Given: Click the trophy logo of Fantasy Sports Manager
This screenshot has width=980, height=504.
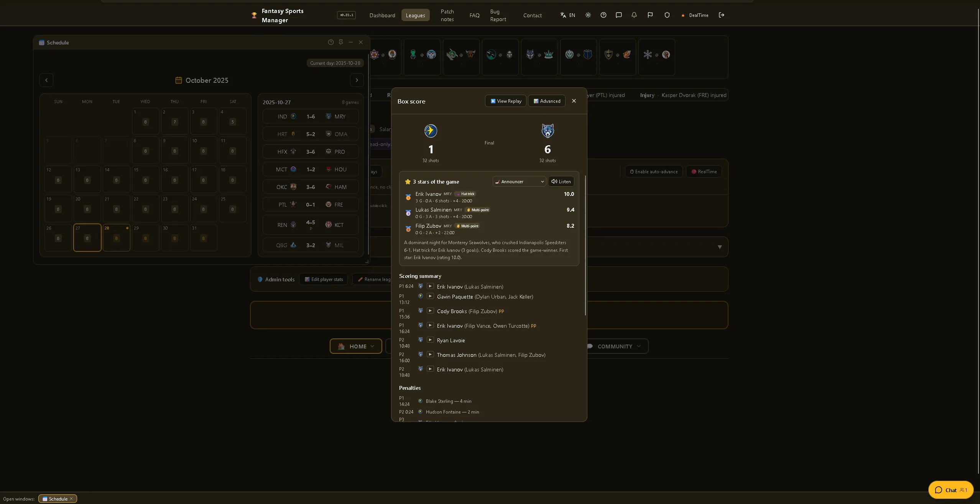Looking at the screenshot, I should click(x=254, y=15).
